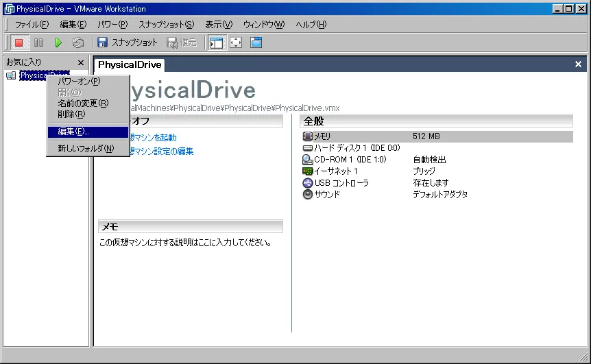The width and height of the screenshot is (591, 364).
Task: Click the red Power Off stop icon
Action: (19, 43)
